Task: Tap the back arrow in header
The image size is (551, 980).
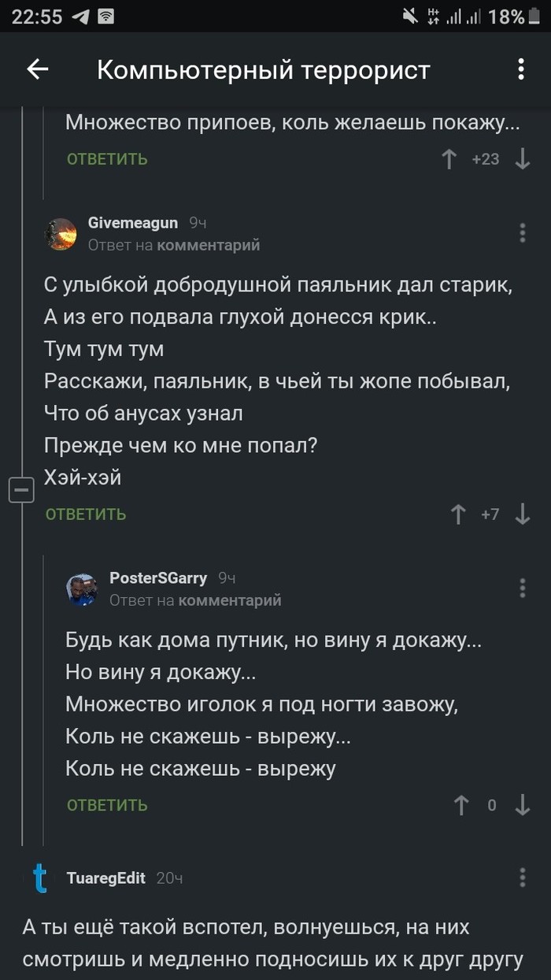Action: click(38, 69)
